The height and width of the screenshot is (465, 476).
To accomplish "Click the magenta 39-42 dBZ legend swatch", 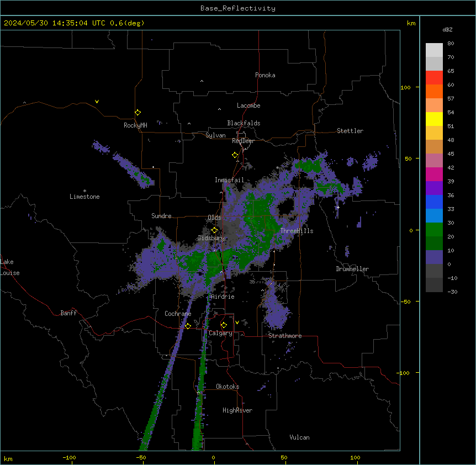I will click(x=434, y=174).
